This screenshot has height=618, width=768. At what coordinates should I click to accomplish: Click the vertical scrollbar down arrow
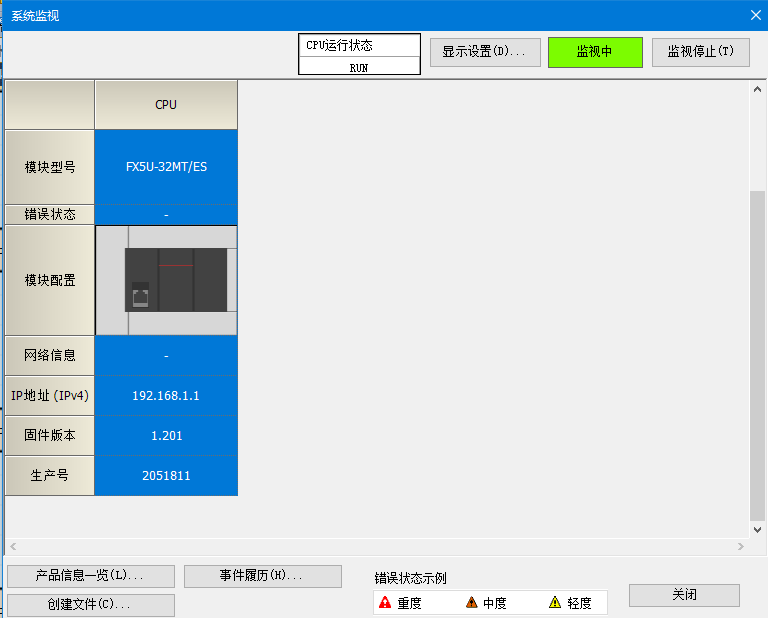click(757, 528)
